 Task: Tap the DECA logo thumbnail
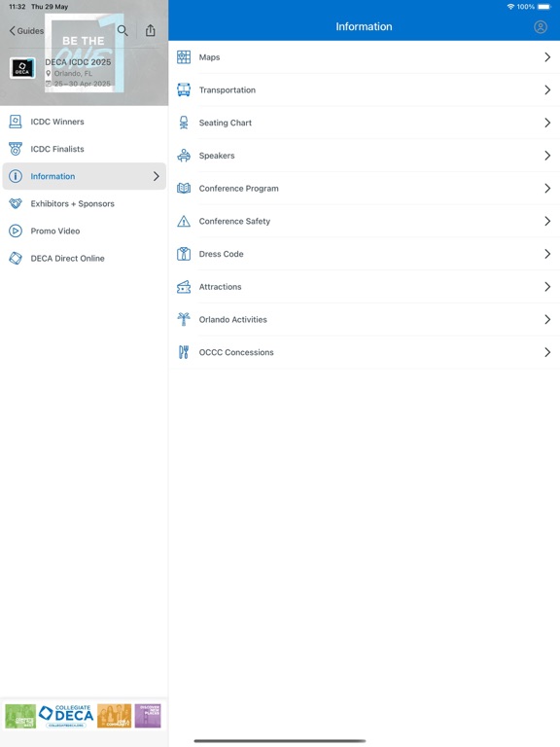(x=22, y=68)
